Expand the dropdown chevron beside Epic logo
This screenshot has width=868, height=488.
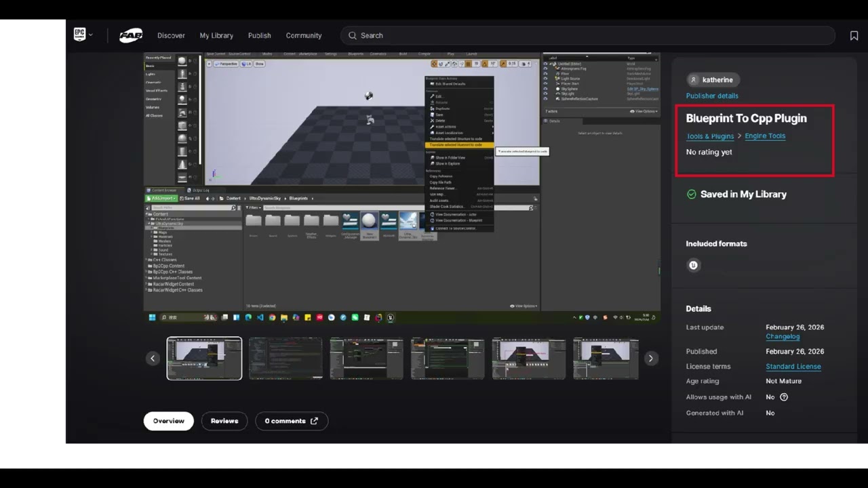(91, 35)
